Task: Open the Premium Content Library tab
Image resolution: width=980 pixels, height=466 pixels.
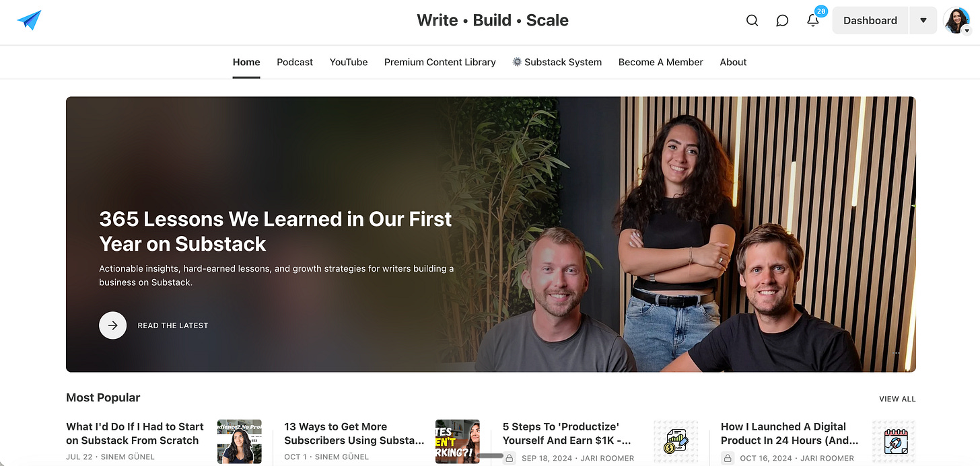Action: tap(440, 62)
